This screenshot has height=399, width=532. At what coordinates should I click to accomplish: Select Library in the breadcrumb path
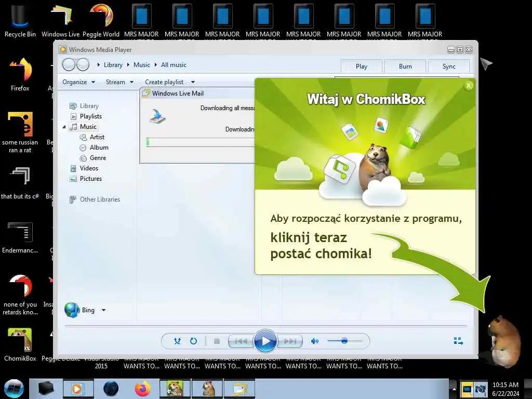(113, 65)
